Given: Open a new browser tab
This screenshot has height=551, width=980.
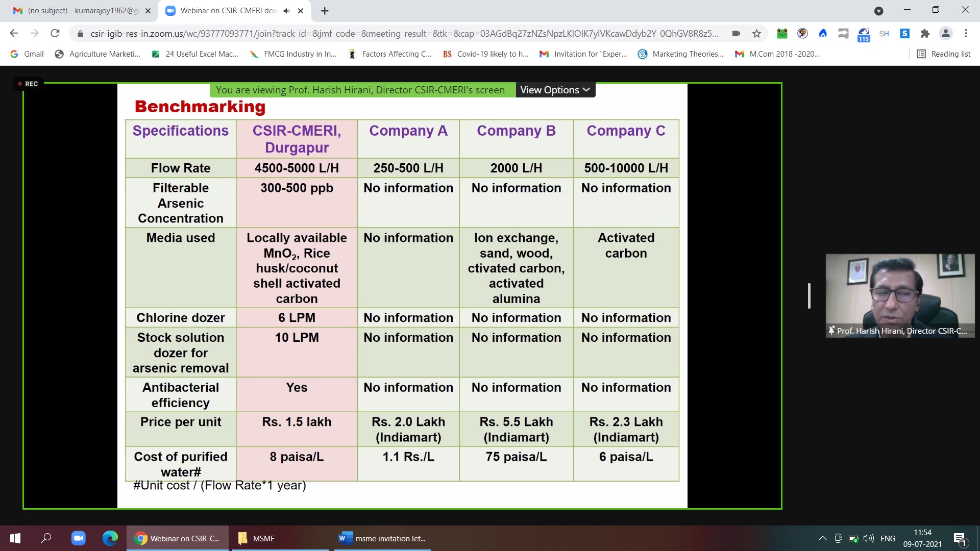Looking at the screenshot, I should [325, 11].
